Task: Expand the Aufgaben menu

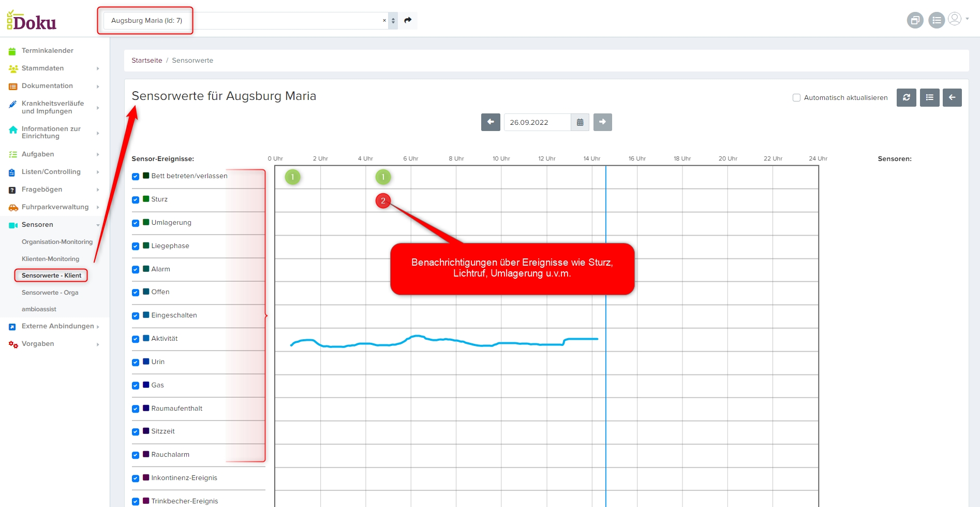Action: pos(98,154)
